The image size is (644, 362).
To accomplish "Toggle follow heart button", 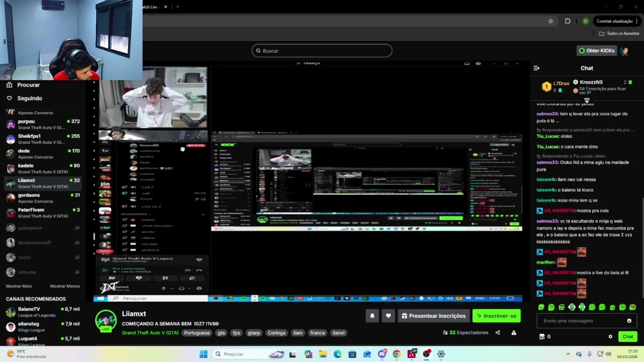I will click(x=388, y=316).
